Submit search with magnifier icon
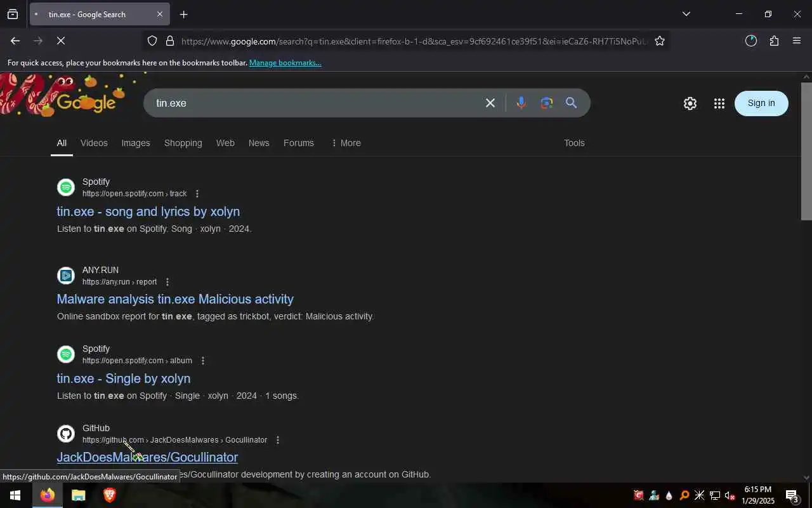This screenshot has height=508, width=812. tap(571, 103)
